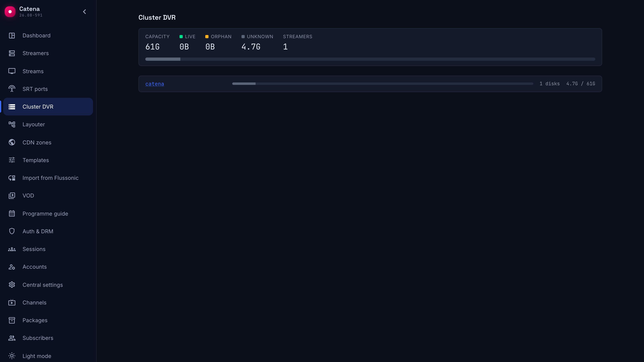Collapse the sidebar with the chevron arrow
The image size is (644, 362).
coord(85,12)
